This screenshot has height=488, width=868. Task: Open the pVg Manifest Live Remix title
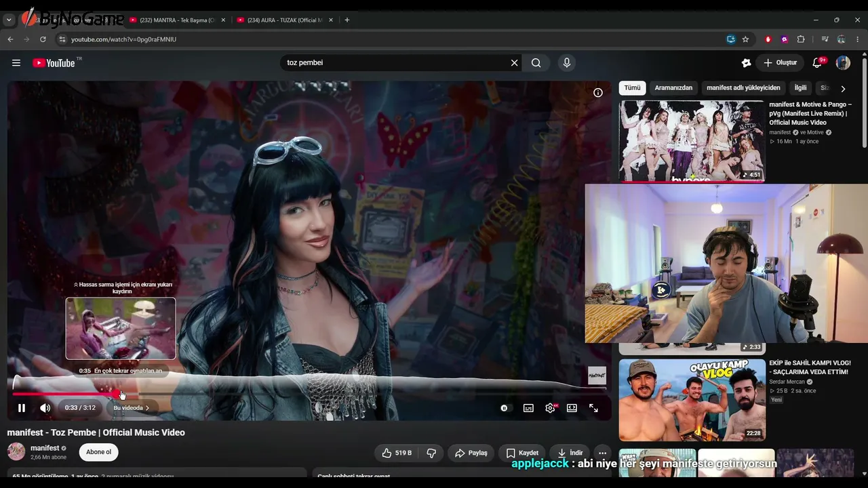810,113
